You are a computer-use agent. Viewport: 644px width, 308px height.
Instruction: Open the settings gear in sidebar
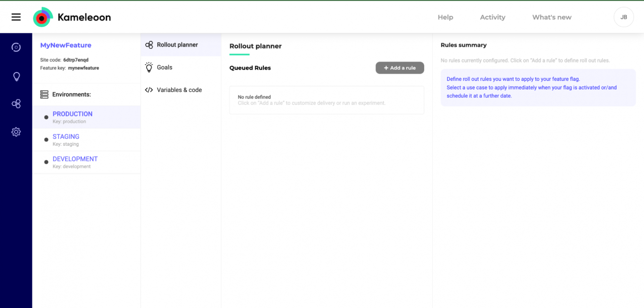[16, 132]
